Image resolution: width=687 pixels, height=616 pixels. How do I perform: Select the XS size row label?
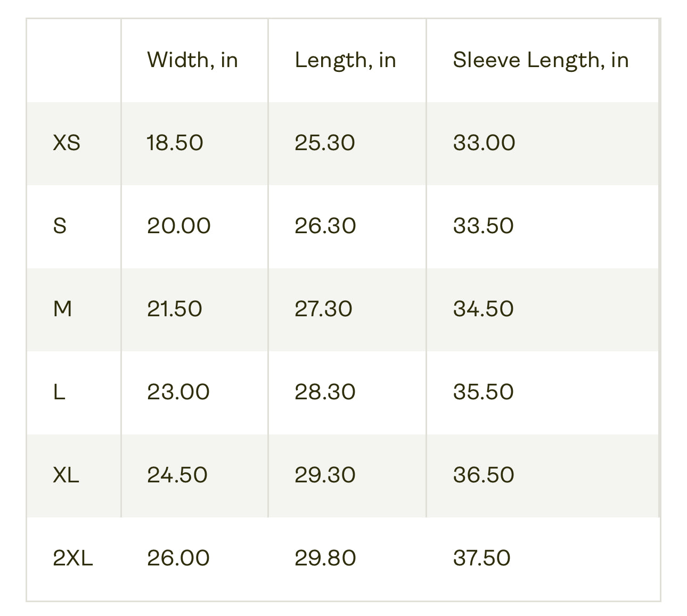[x=67, y=143]
